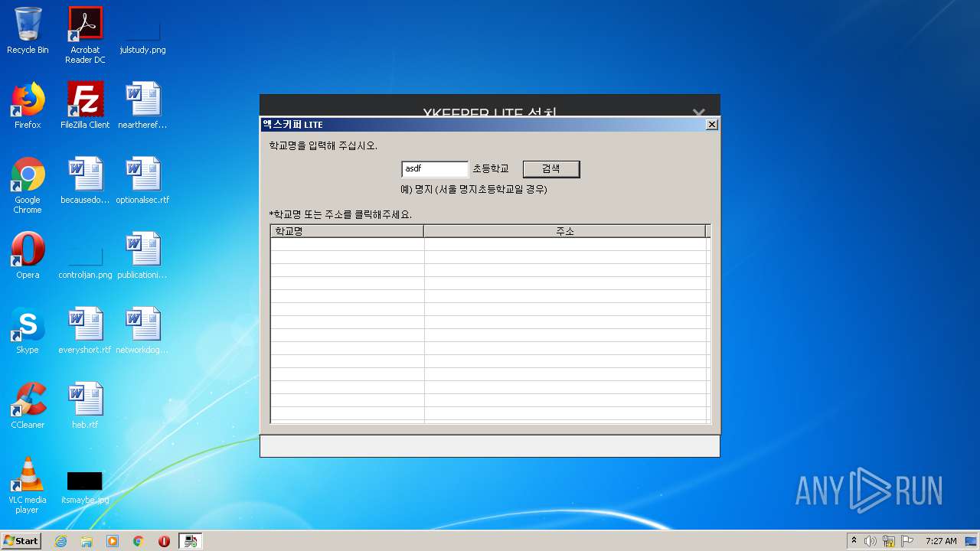Click the school name input field
The image size is (980, 551).
435,169
